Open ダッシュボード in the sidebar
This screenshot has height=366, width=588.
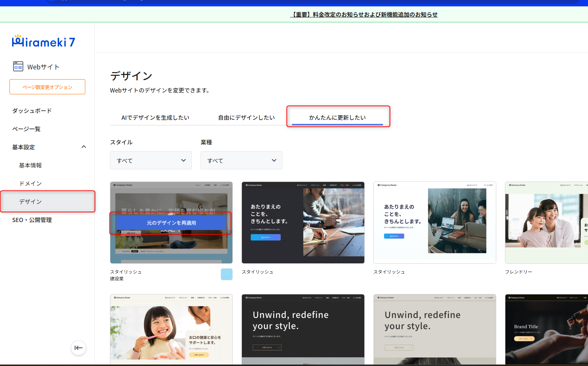coord(32,111)
